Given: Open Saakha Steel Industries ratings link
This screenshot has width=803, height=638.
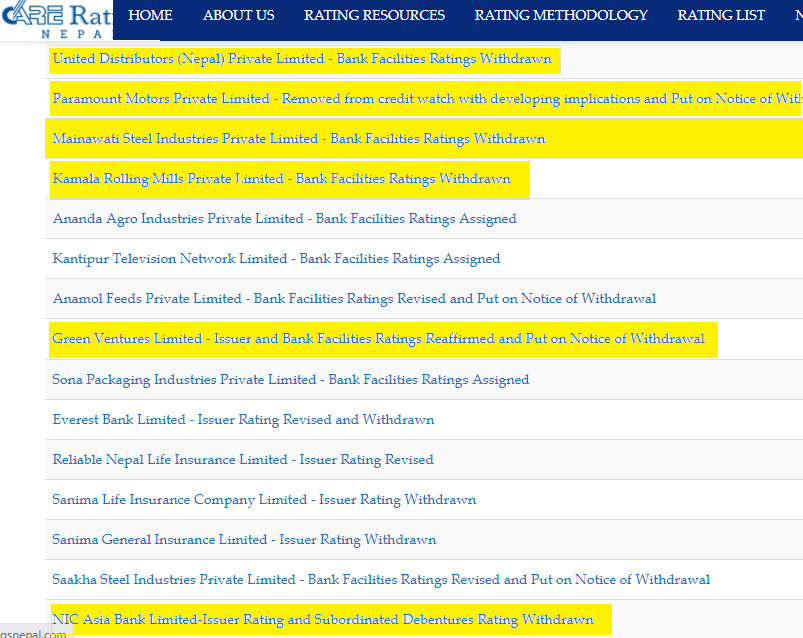Looking at the screenshot, I should coord(381,579).
